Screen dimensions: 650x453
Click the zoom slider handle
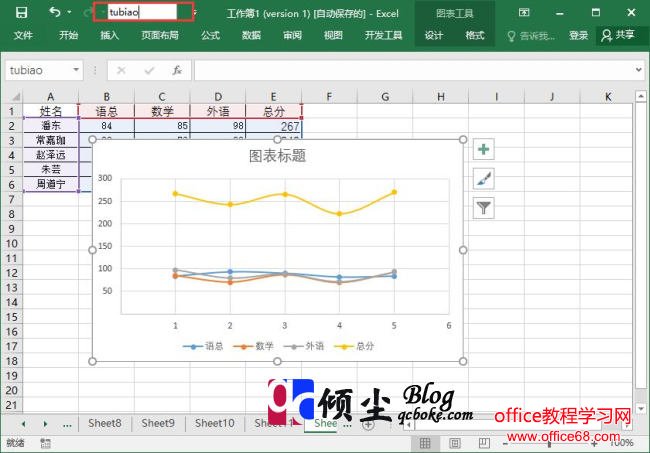[x=549, y=444]
